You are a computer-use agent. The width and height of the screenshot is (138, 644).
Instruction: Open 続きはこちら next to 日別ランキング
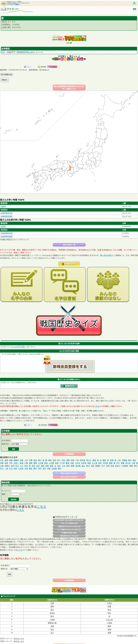19,639
